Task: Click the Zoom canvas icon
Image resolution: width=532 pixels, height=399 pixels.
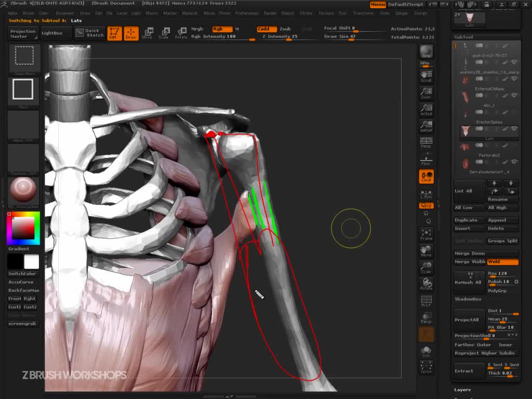Action: [426, 93]
